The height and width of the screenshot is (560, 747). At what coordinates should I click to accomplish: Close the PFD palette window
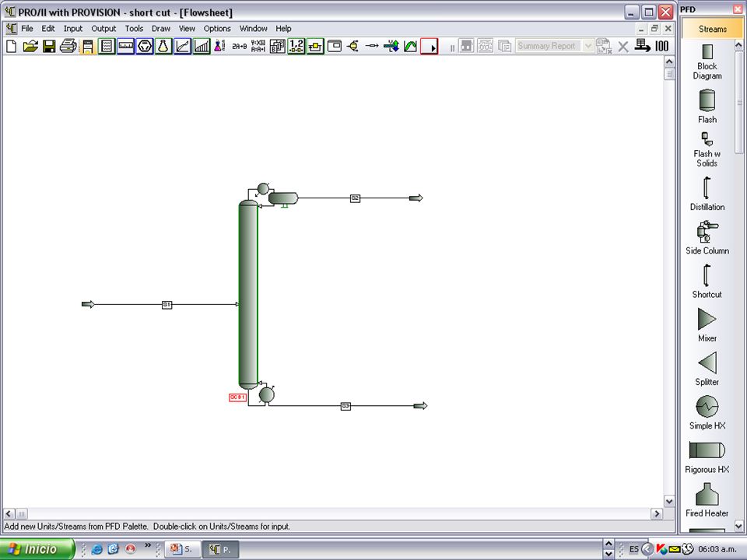(x=737, y=9)
